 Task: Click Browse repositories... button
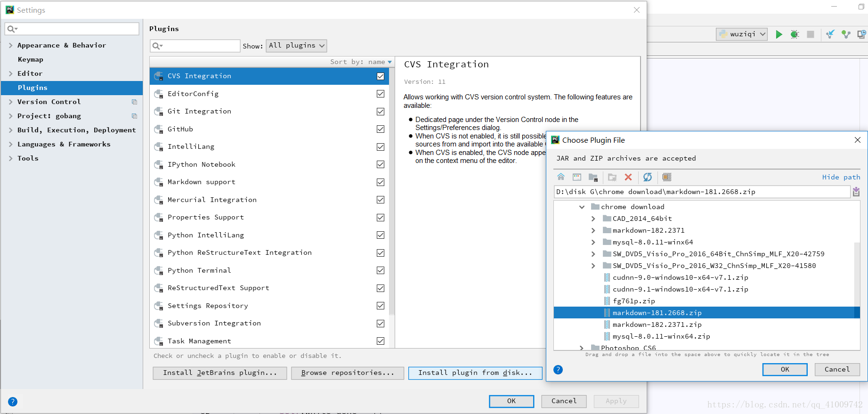(348, 373)
